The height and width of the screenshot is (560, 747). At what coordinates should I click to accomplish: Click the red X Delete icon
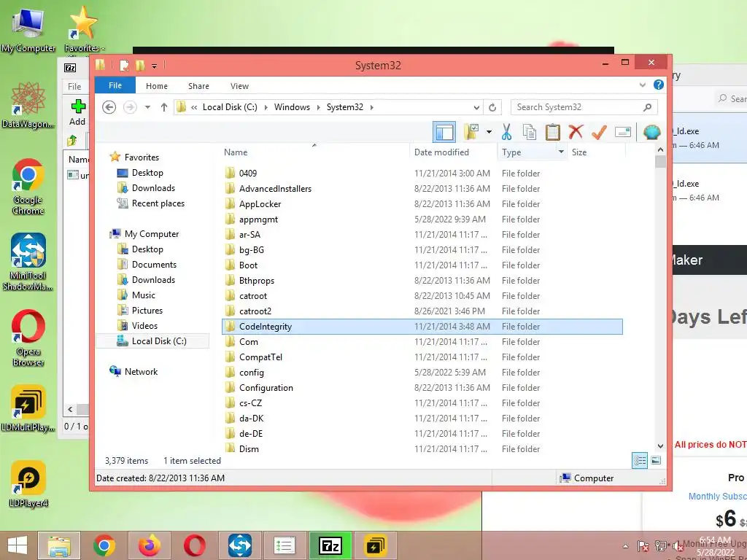tap(576, 132)
